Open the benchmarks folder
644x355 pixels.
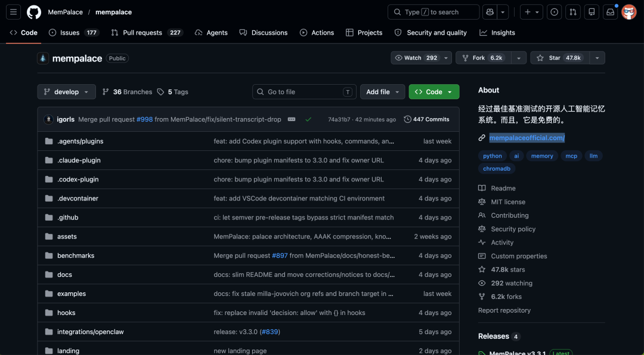[x=76, y=255]
